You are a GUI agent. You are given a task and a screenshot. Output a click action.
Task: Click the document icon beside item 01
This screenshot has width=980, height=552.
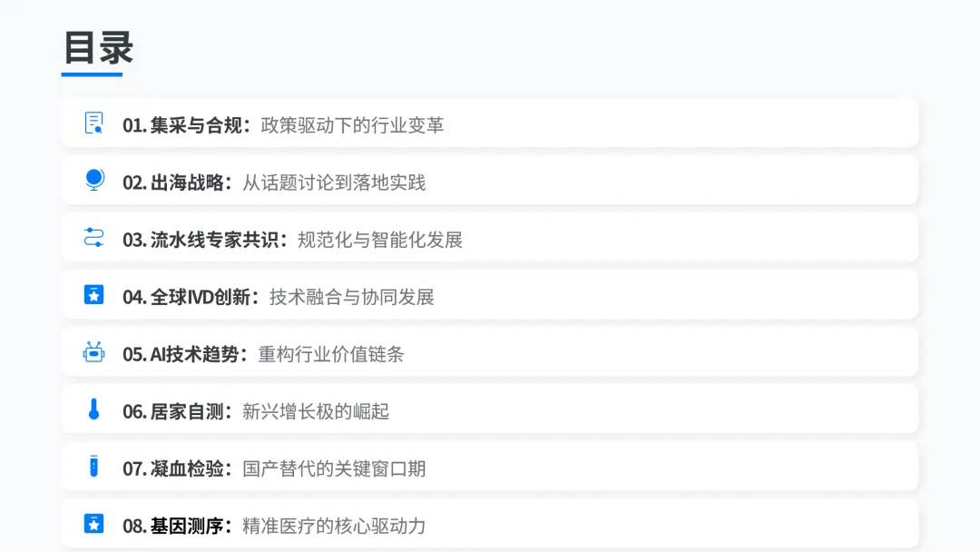coord(93,123)
